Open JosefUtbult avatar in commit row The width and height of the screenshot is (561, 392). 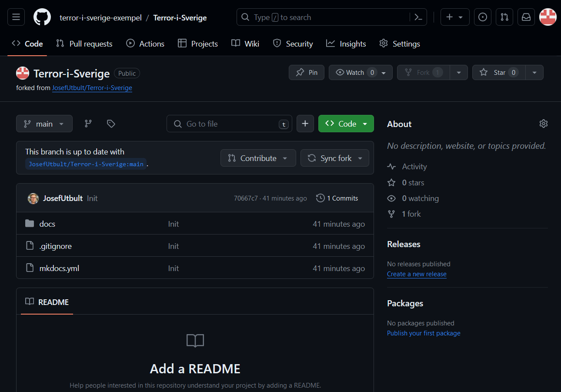point(33,198)
